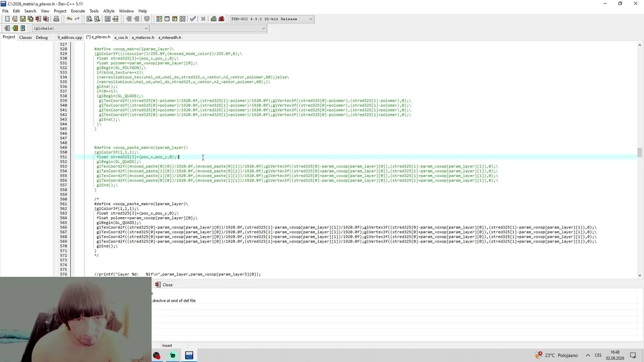Image resolution: width=644 pixels, height=362 pixels.
Task: Undo the last edit using the toolbar
Action: point(69,19)
